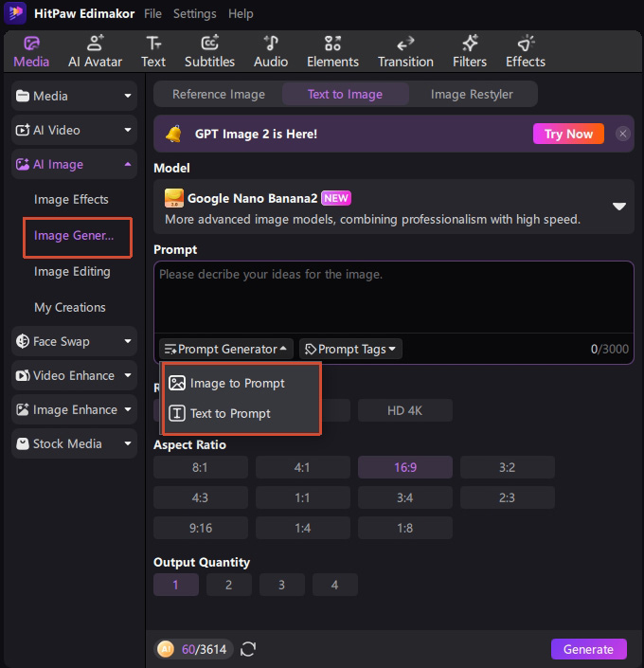
Task: Click the 0/3000 character counter
Action: tap(609, 349)
